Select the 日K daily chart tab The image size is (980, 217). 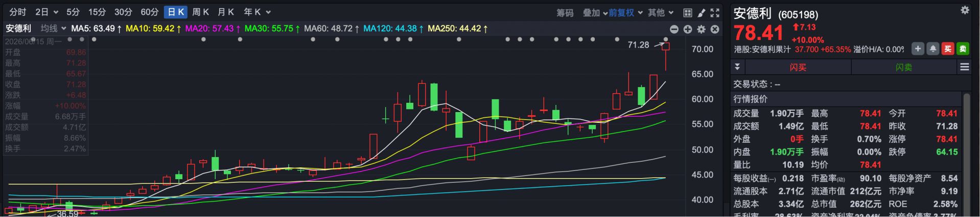click(x=176, y=12)
